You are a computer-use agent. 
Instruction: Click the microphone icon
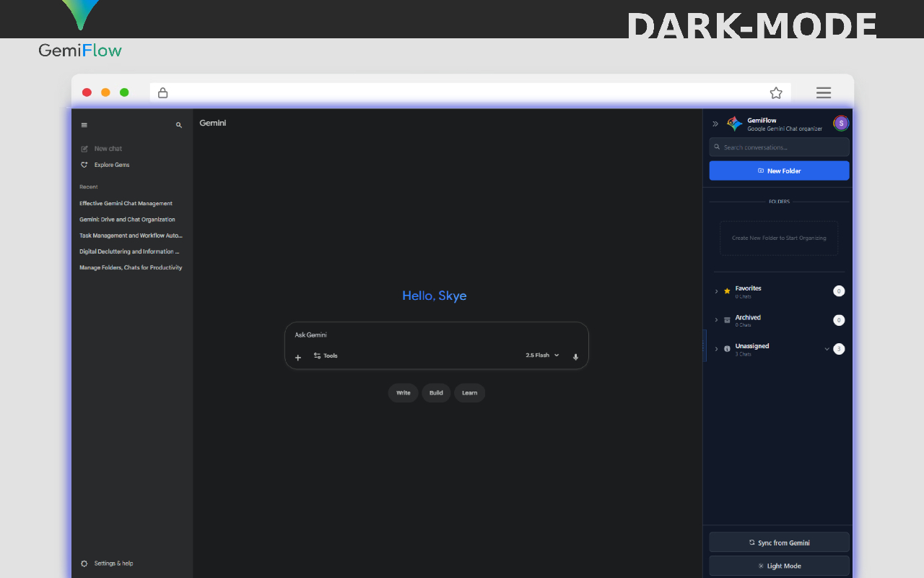point(575,357)
